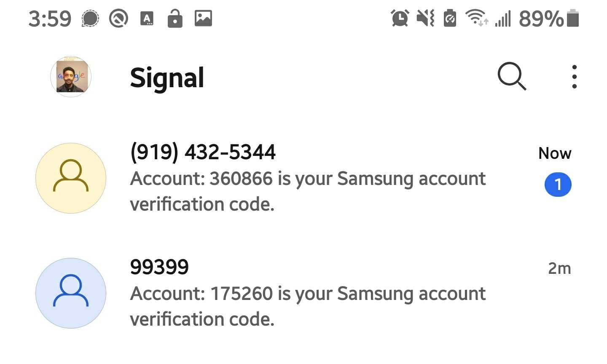Tap the blue unread badge showing 1
Viewport: 607px width, 364px height.
pyautogui.click(x=558, y=184)
